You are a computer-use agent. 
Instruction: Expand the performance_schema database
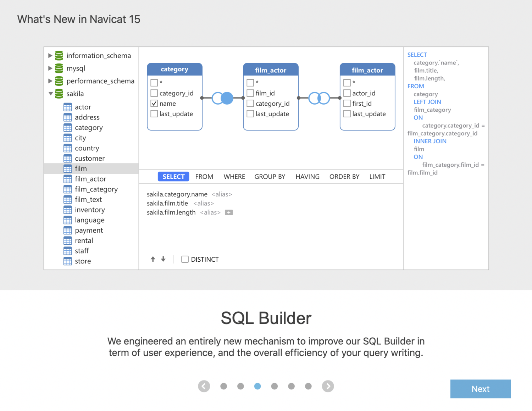(50, 81)
